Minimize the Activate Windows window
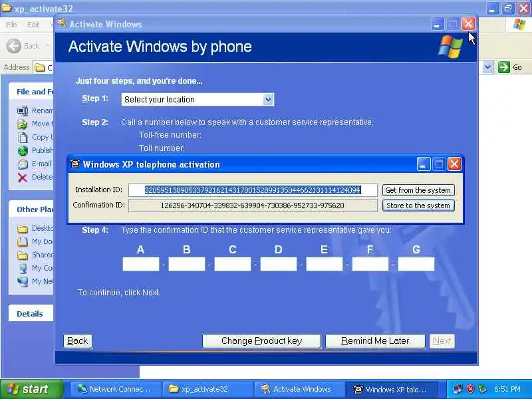 [438, 24]
